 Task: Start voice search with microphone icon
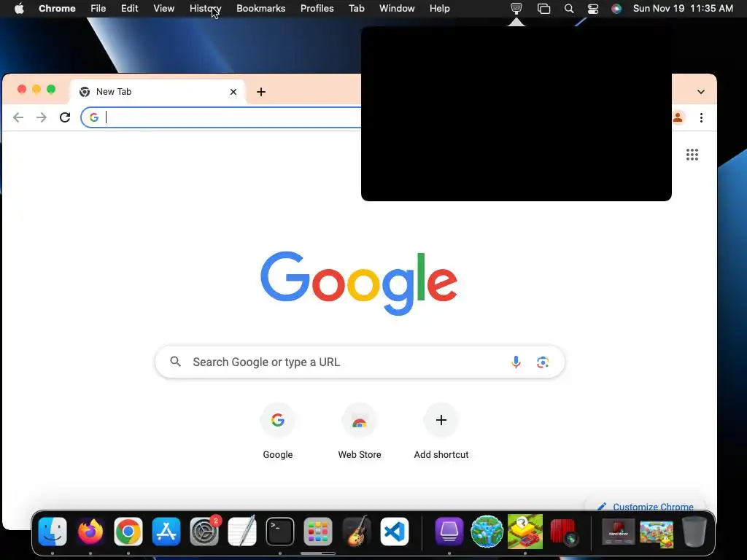(x=516, y=362)
